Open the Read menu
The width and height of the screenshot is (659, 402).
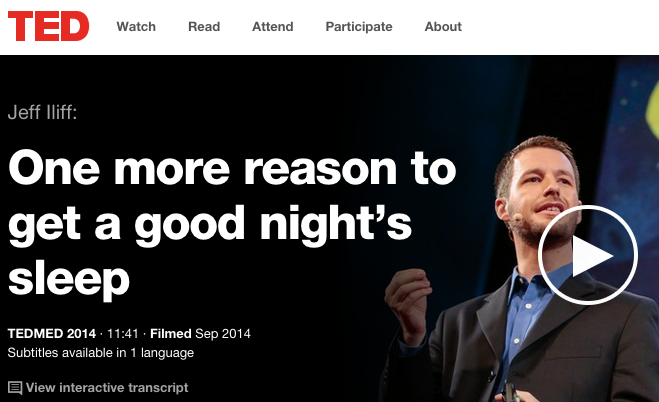point(204,26)
